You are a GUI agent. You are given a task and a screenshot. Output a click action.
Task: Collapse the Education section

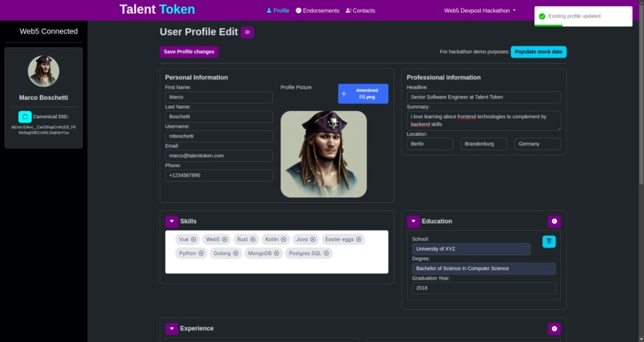413,221
